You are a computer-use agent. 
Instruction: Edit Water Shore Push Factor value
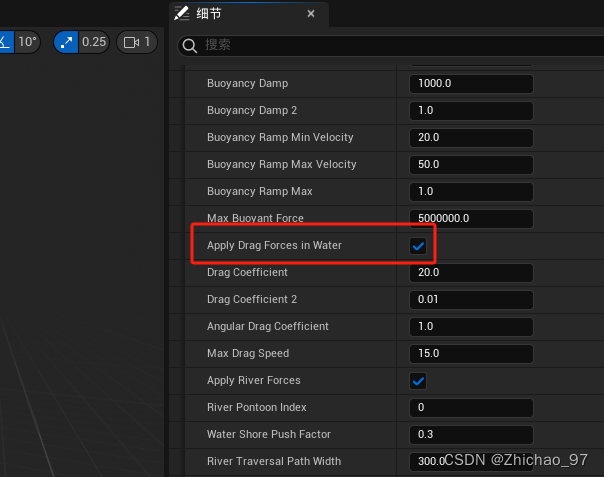[471, 434]
